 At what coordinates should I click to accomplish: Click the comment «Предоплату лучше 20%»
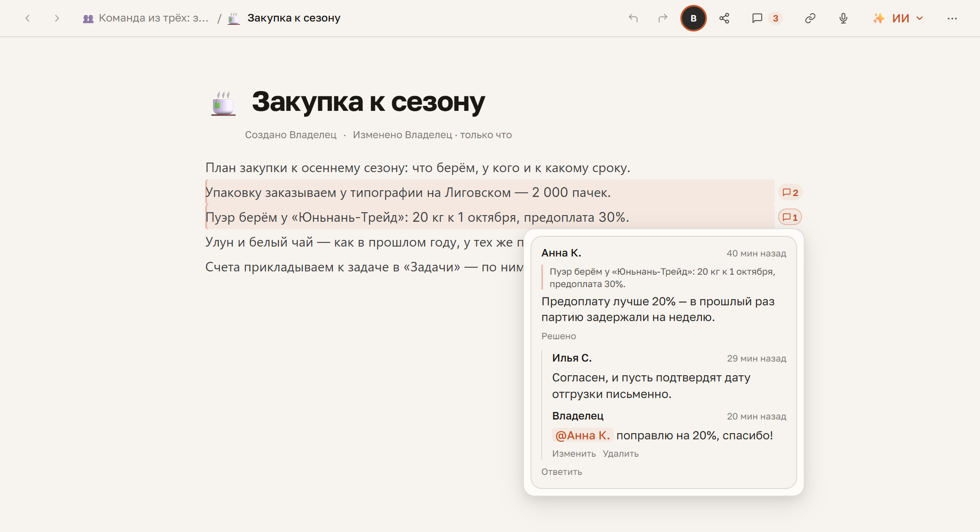[x=658, y=309]
